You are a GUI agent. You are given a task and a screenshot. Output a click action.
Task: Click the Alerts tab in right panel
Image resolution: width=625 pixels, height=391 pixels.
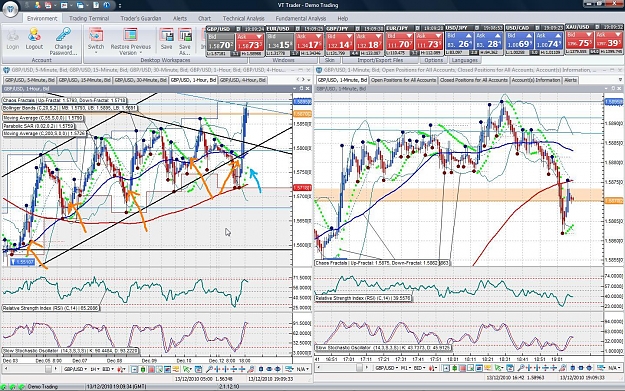pyautogui.click(x=570, y=80)
